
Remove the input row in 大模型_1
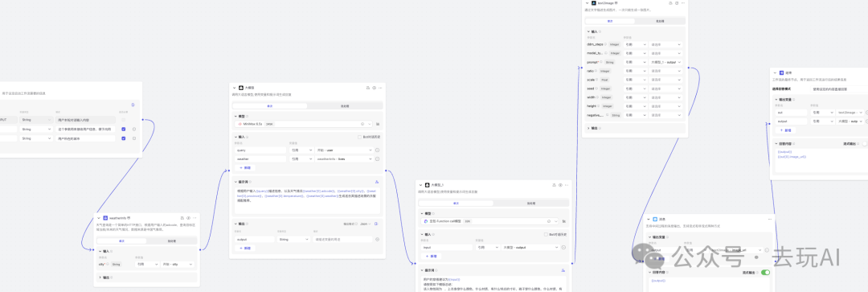click(563, 247)
